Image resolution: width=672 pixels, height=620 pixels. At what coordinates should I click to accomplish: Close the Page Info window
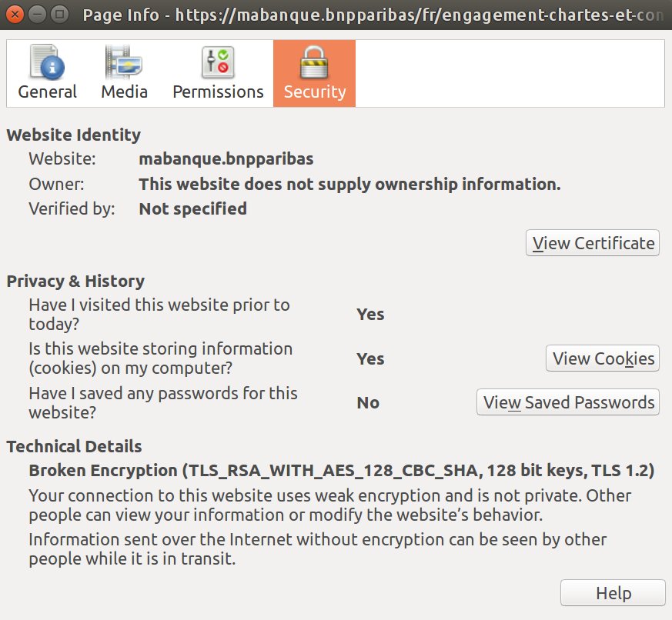[15, 15]
